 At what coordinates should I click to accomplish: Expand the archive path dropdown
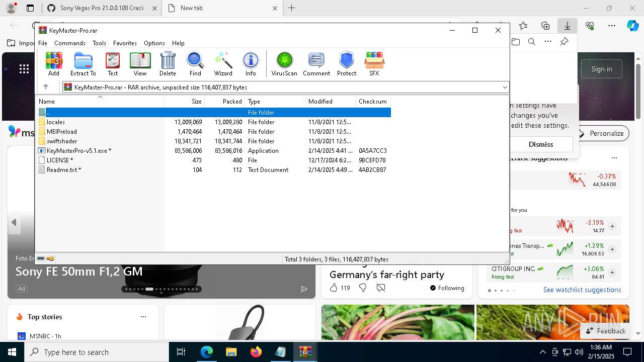(505, 87)
